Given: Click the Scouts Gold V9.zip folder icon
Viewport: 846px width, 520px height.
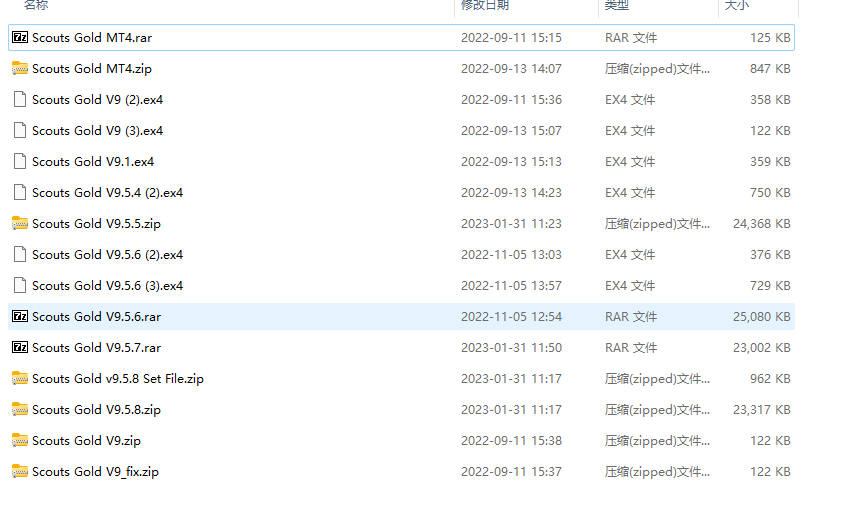Looking at the screenshot, I should pyautogui.click(x=20, y=441).
